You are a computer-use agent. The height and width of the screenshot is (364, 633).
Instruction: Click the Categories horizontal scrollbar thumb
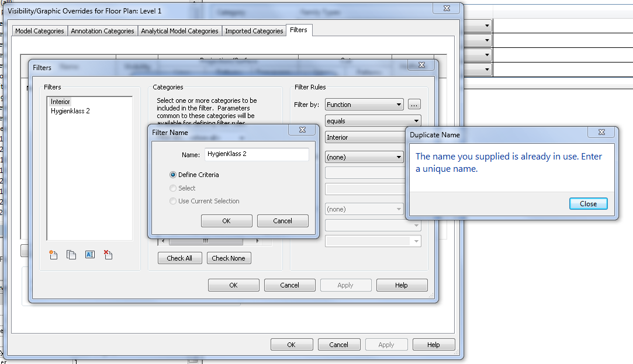[x=206, y=241]
